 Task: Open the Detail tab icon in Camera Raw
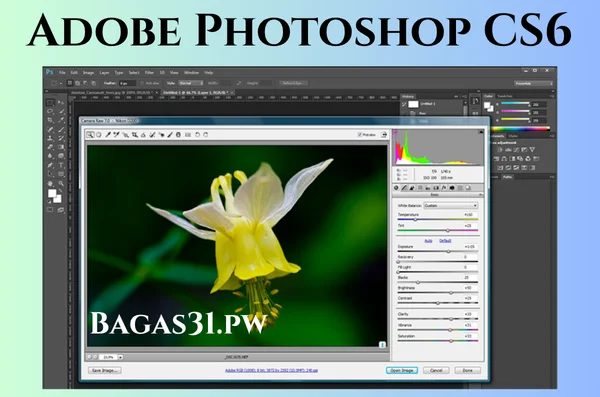coord(412,188)
